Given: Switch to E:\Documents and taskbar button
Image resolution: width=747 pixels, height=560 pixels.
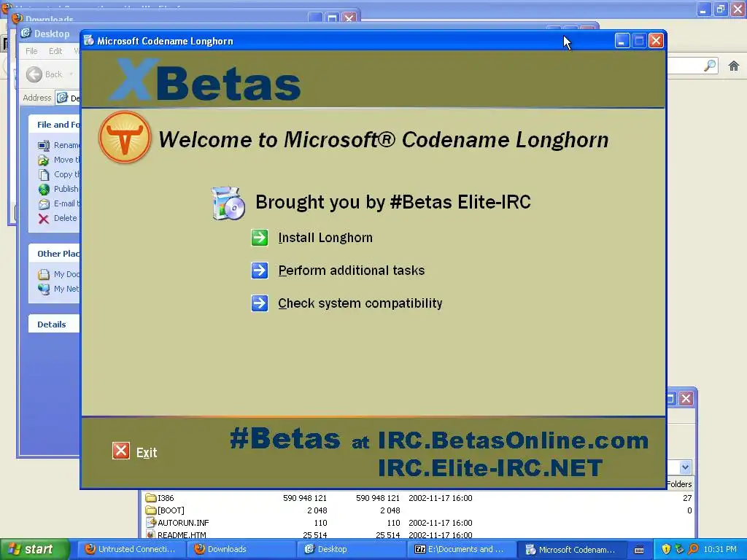Looking at the screenshot, I should click(460, 550).
